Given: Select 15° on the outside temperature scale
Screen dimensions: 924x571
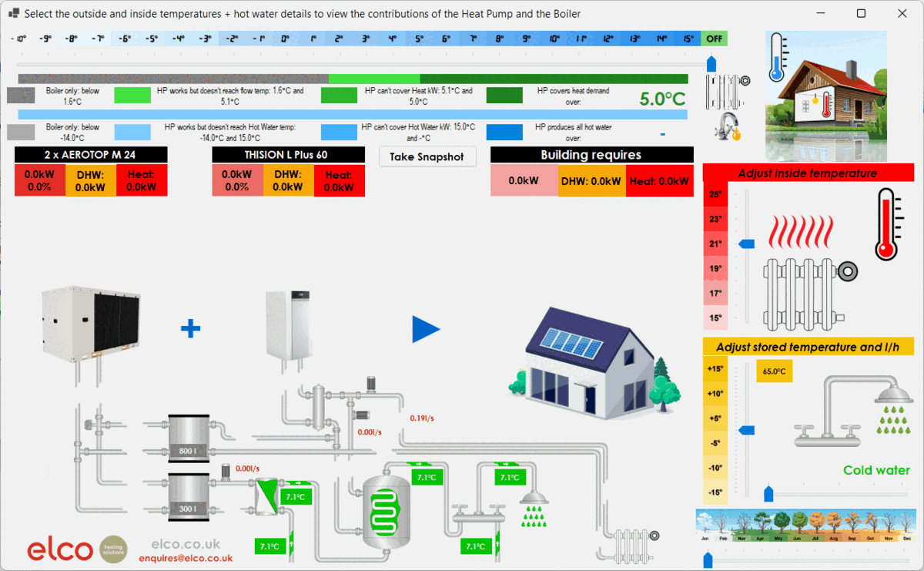Looking at the screenshot, I should [687, 38].
